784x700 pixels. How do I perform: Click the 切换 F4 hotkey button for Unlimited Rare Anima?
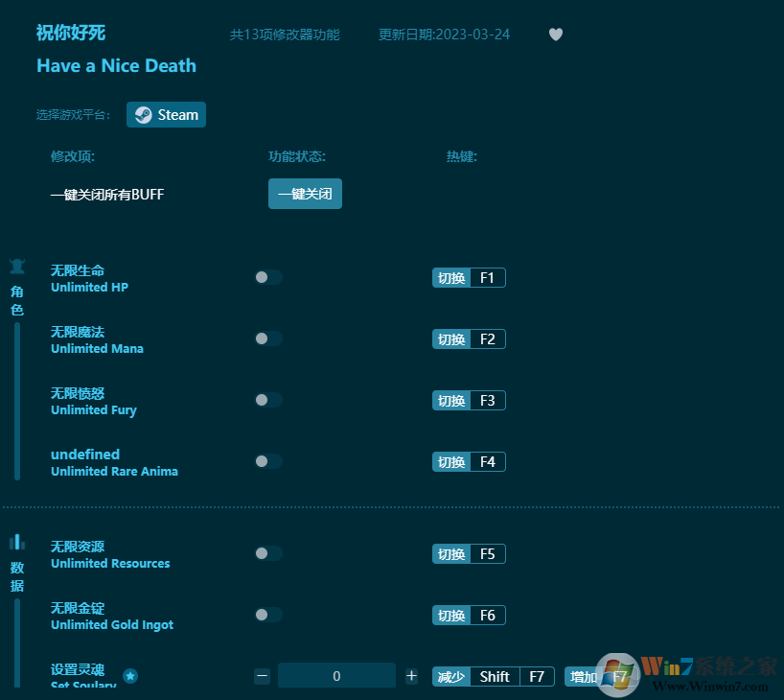pyautogui.click(x=469, y=461)
